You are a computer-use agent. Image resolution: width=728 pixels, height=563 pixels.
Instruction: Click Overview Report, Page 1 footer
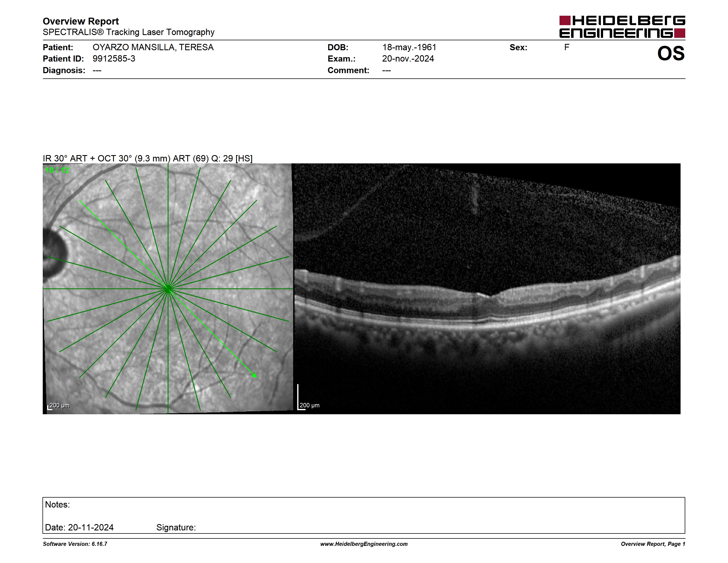point(653,544)
